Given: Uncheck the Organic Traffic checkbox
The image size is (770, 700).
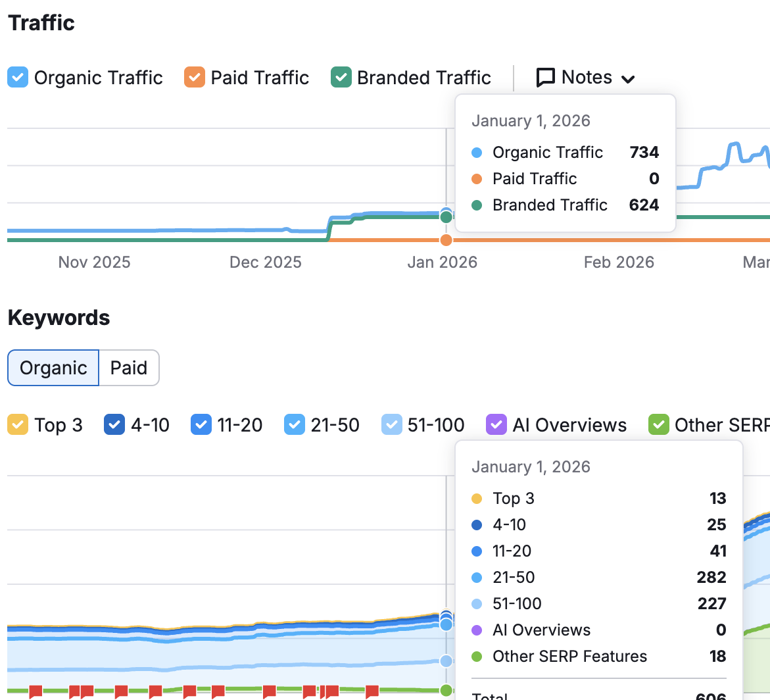Looking at the screenshot, I should tap(18, 78).
